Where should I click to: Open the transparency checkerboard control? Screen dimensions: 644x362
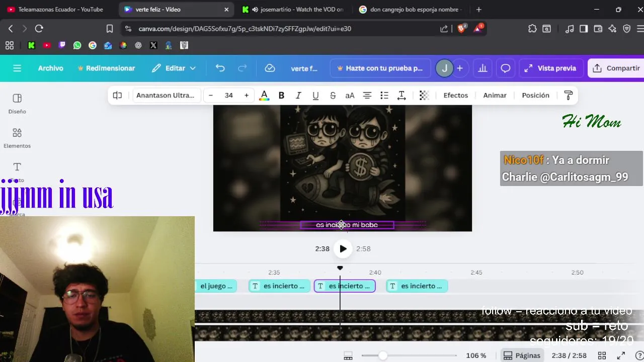coord(424,96)
